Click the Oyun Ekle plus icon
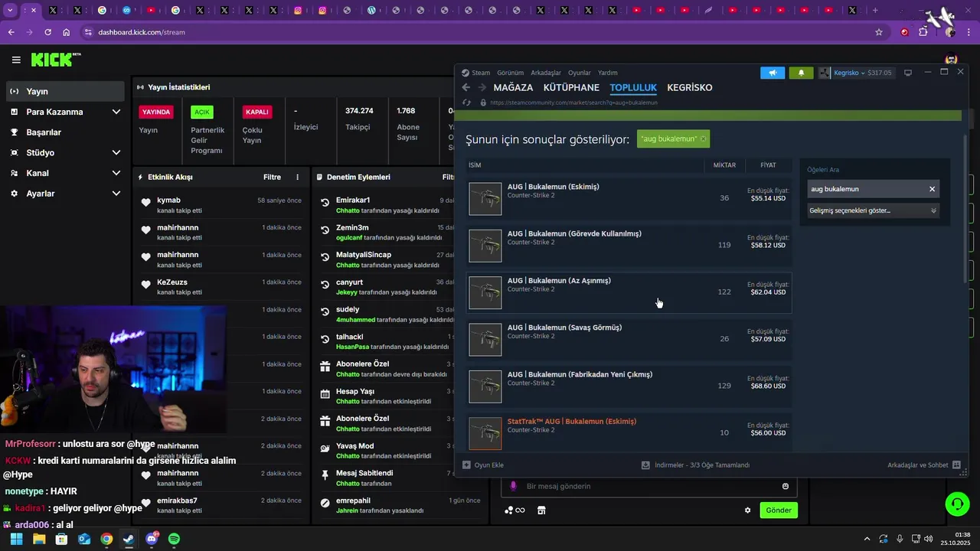The height and width of the screenshot is (551, 980). click(466, 465)
